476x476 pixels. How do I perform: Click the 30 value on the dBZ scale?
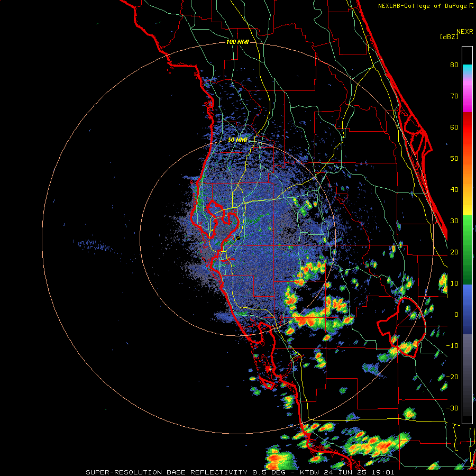[x=454, y=221]
